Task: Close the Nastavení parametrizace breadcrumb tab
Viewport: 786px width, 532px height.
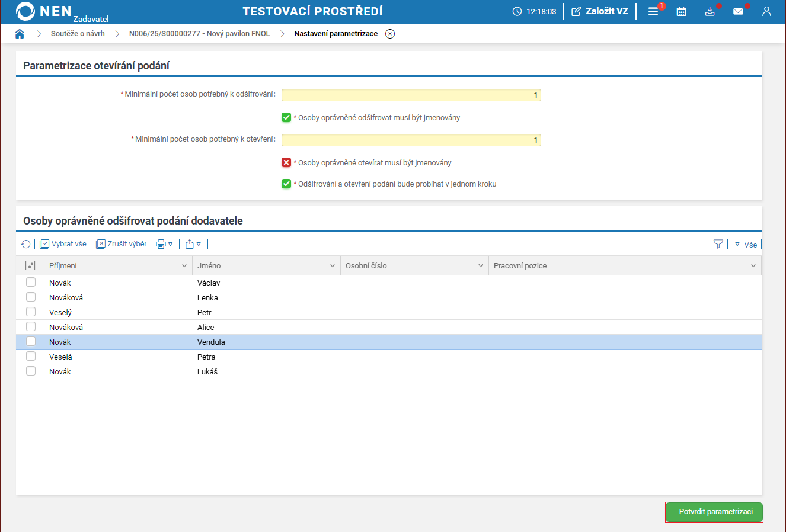Action: 390,34
